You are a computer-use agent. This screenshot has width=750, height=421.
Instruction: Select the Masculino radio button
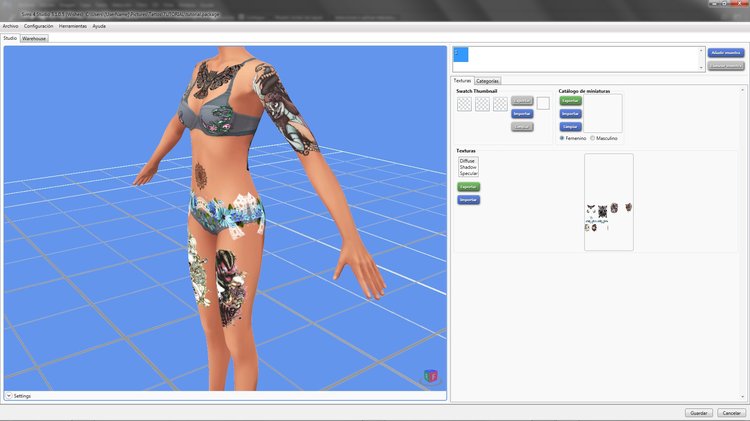[x=593, y=138]
